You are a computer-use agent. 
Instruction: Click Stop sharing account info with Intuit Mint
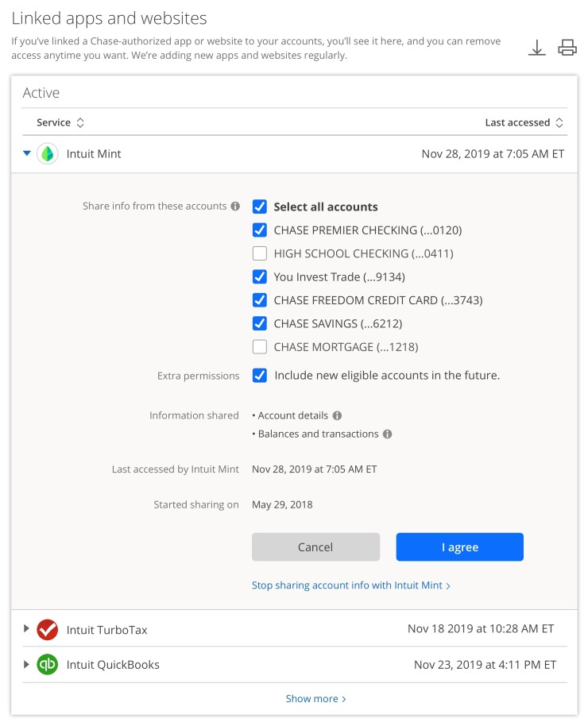pos(350,585)
